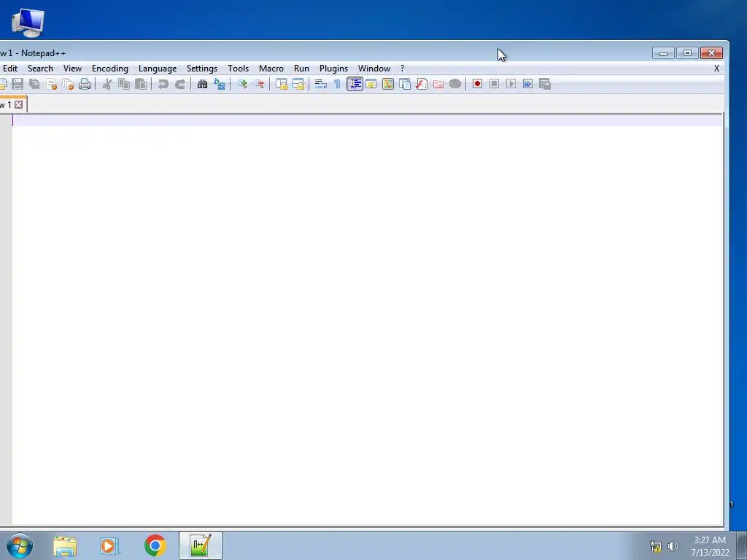Open the User Defined Language icon
This screenshot has width=747, height=560.
tap(371, 85)
